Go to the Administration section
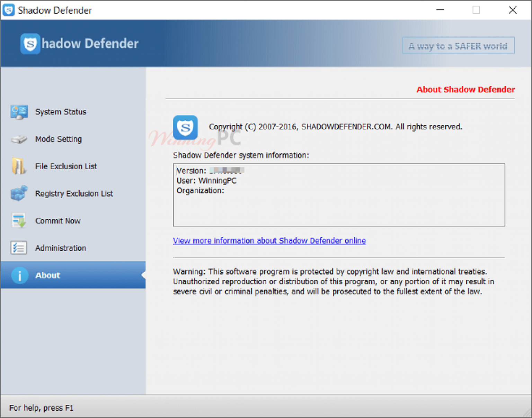The width and height of the screenshot is (532, 418). tap(61, 248)
